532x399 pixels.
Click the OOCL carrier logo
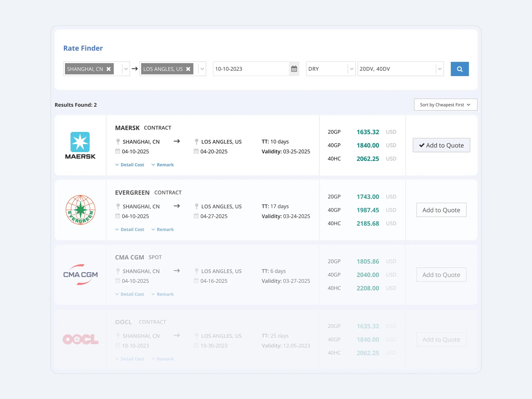point(80,339)
